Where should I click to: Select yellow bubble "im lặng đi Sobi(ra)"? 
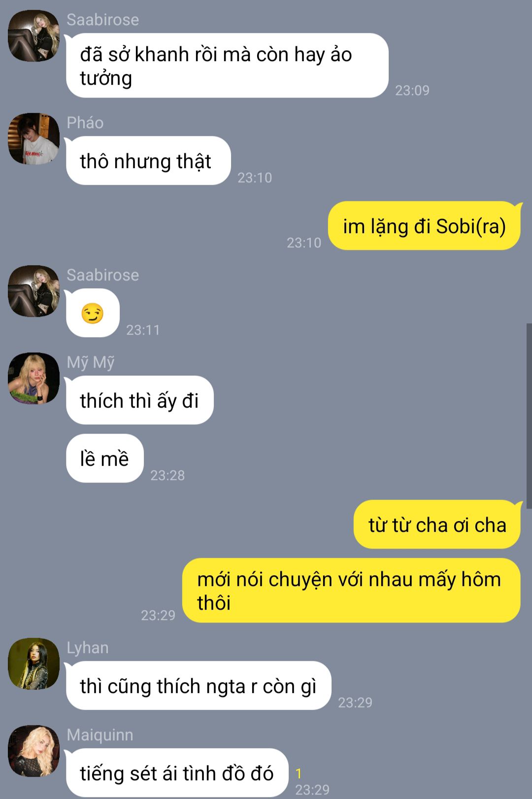[424, 226]
